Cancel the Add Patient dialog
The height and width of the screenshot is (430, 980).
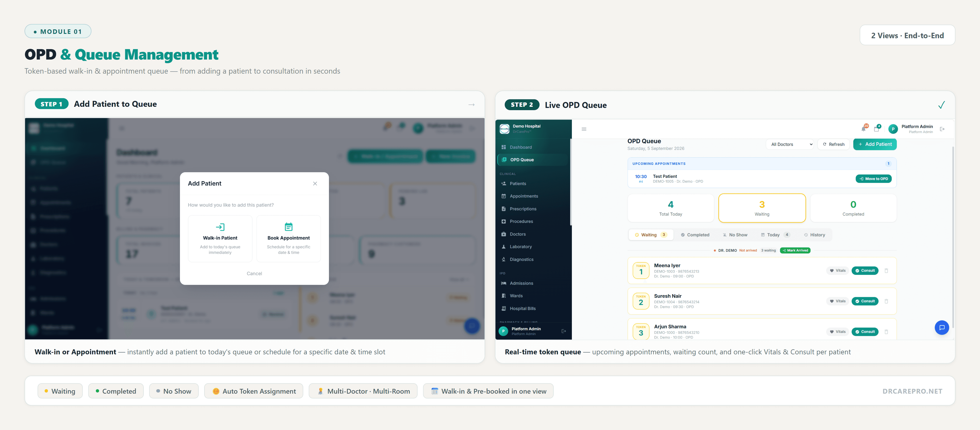coord(254,273)
